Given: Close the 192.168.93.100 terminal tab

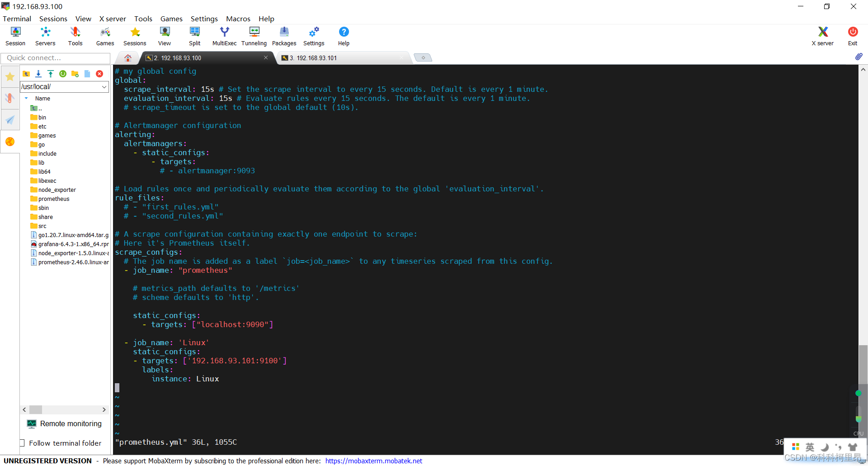Looking at the screenshot, I should click(266, 57).
